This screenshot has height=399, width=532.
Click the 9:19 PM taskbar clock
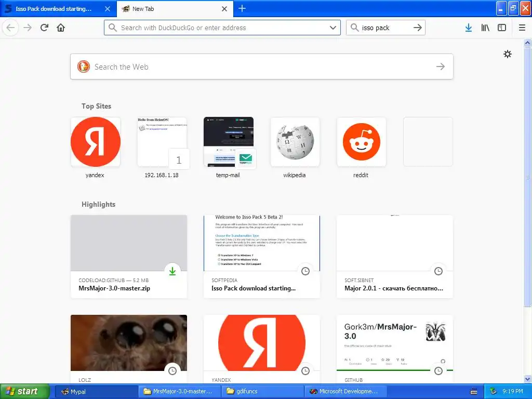pos(513,391)
